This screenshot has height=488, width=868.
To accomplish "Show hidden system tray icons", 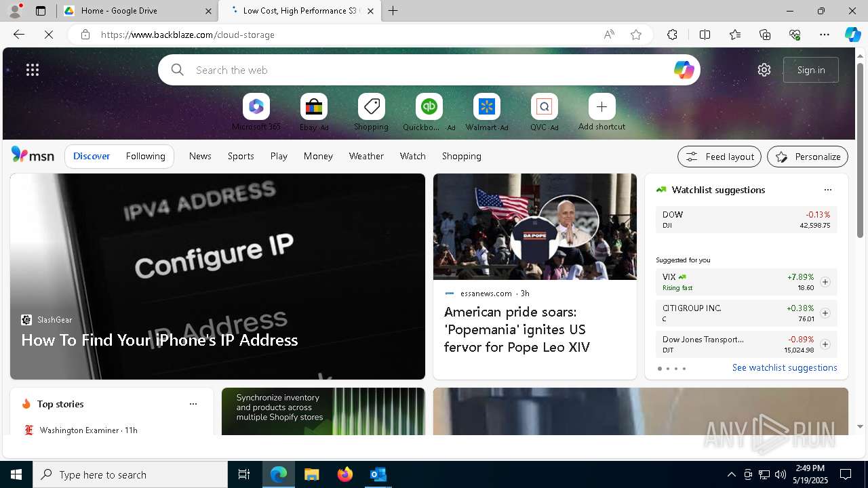I will tap(731, 474).
